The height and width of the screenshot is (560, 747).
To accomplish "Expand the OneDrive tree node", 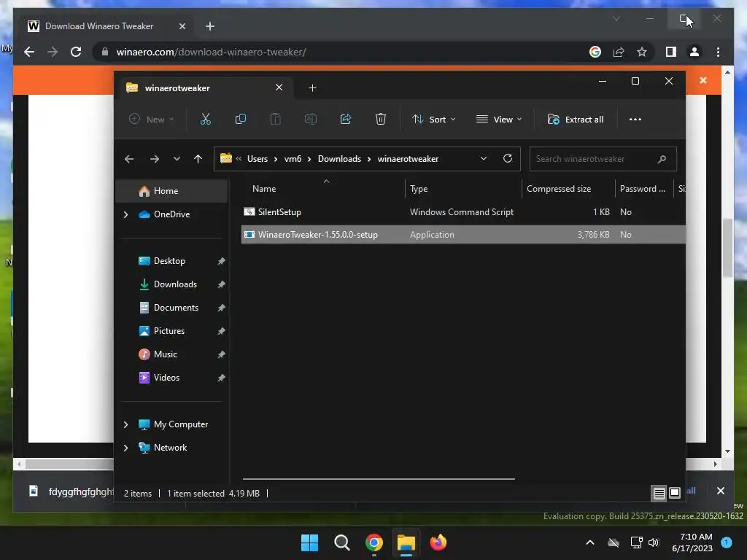I will click(x=125, y=215).
